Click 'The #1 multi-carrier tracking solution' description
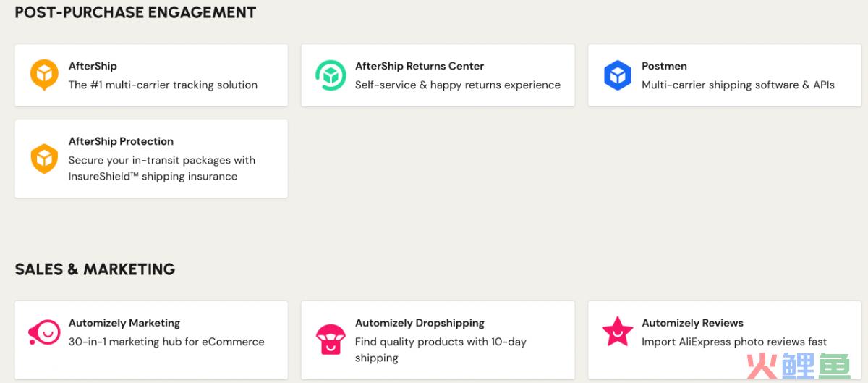The image size is (868, 383). click(163, 85)
